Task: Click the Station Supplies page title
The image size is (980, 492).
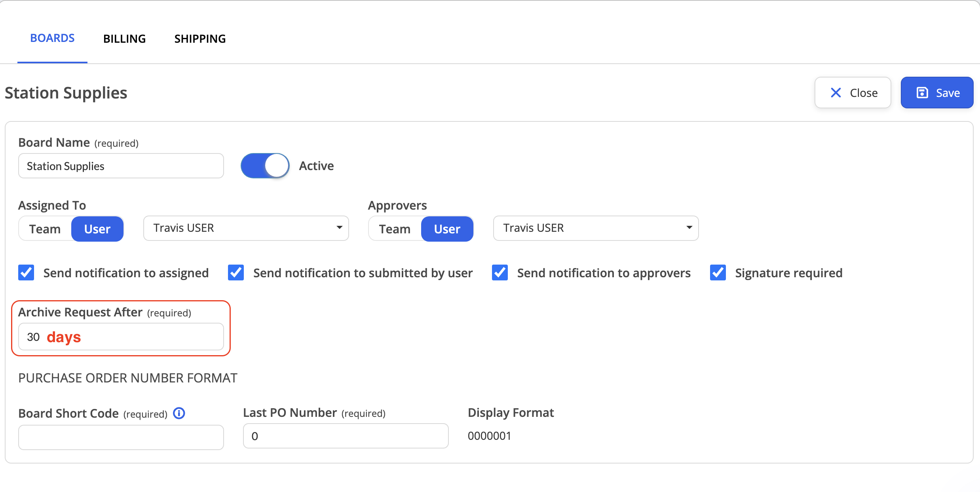Action: pos(66,93)
